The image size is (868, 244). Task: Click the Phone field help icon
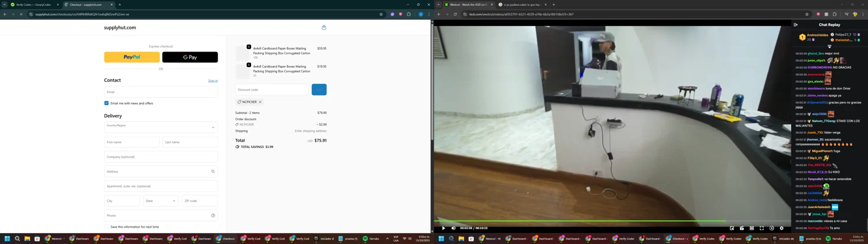point(213,216)
